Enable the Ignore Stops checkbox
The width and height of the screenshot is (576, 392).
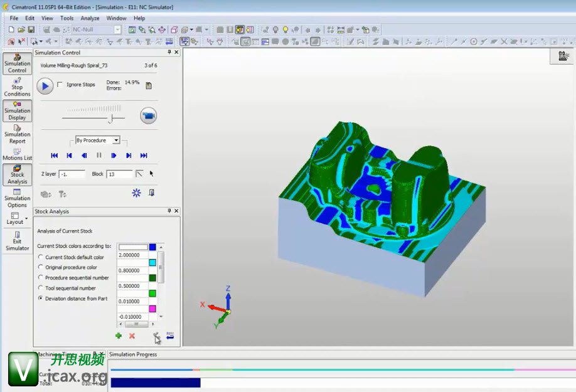coord(60,85)
